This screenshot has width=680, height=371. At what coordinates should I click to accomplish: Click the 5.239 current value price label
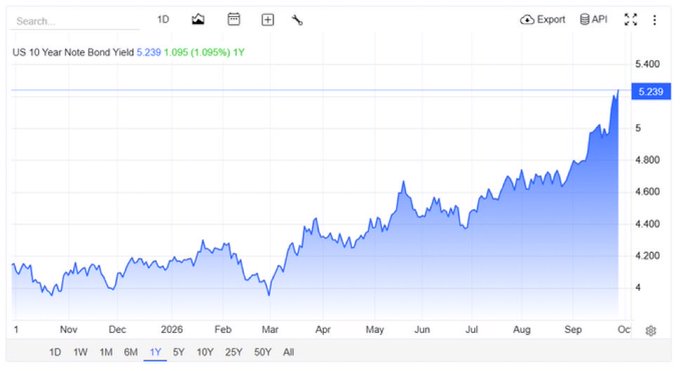(651, 92)
